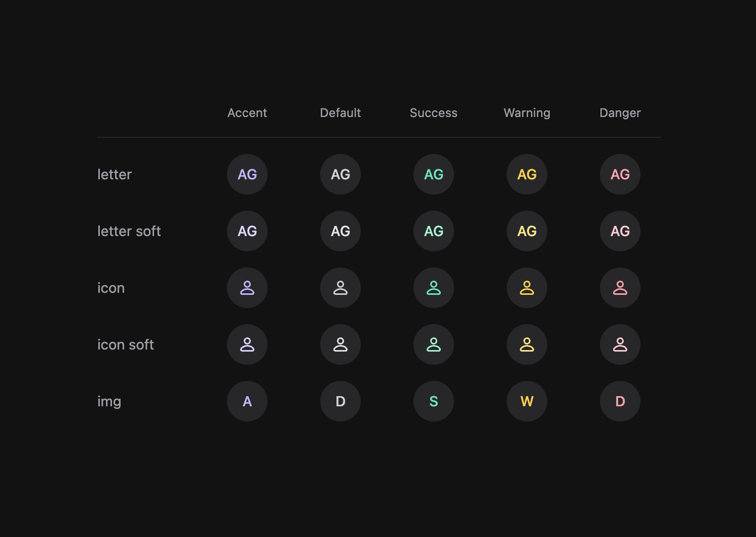Click the 'img' row label

click(109, 402)
